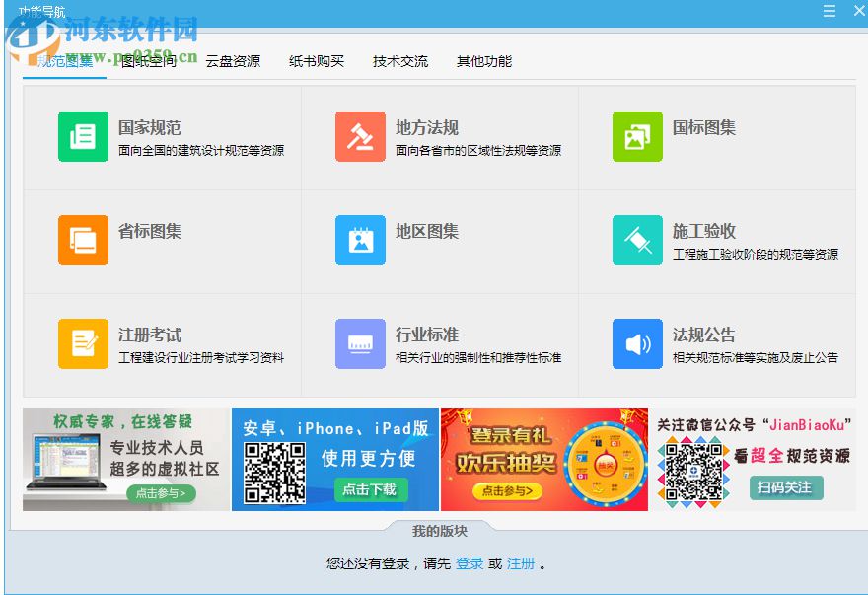Click description 工程建设行业注册考试学习资料

tap(201, 358)
